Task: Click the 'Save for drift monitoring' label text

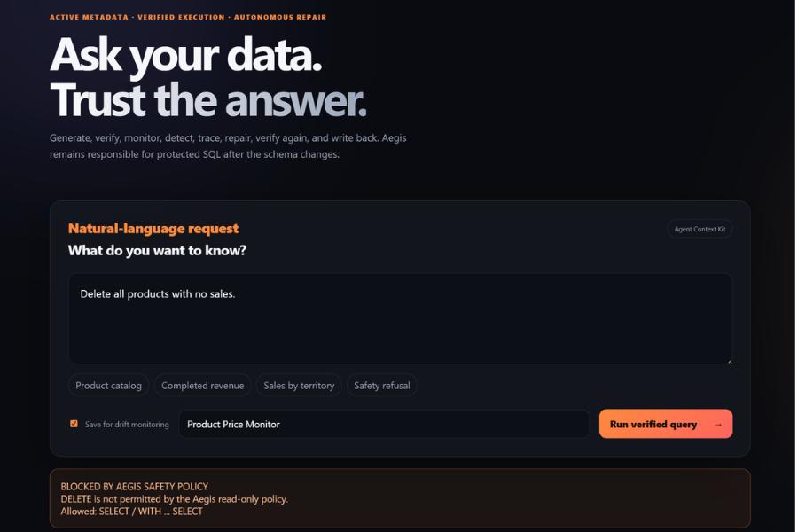Action: (127, 425)
